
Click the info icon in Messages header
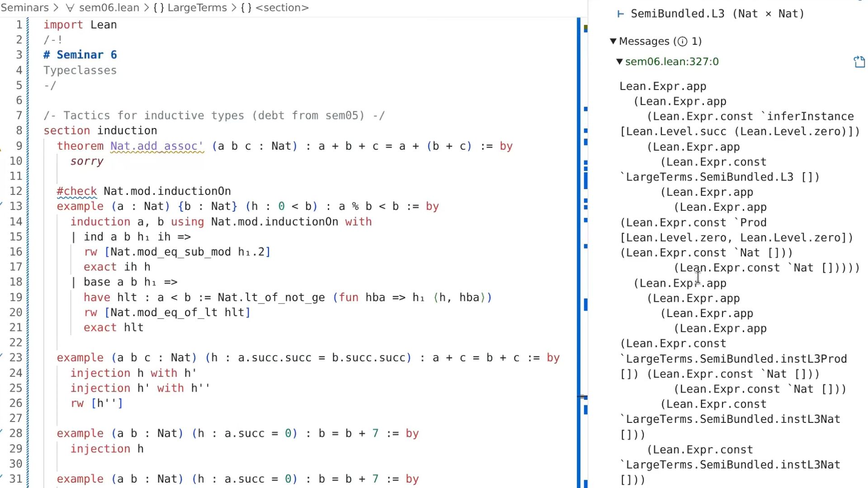point(683,42)
